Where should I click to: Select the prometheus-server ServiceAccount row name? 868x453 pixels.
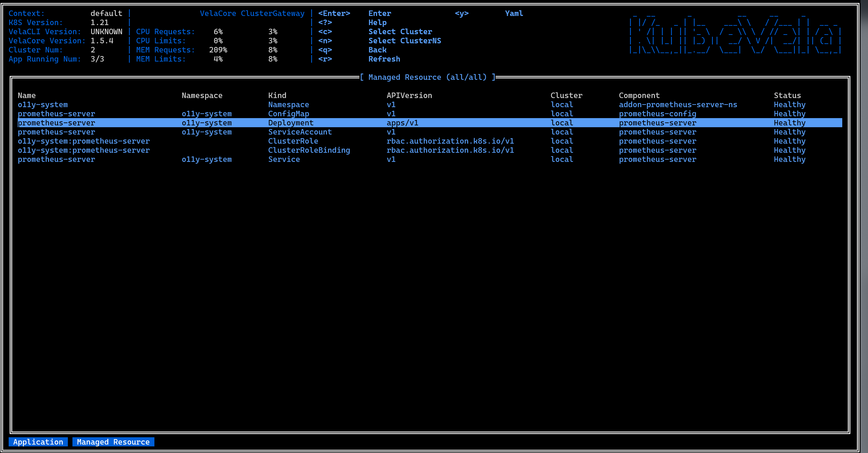click(x=56, y=132)
